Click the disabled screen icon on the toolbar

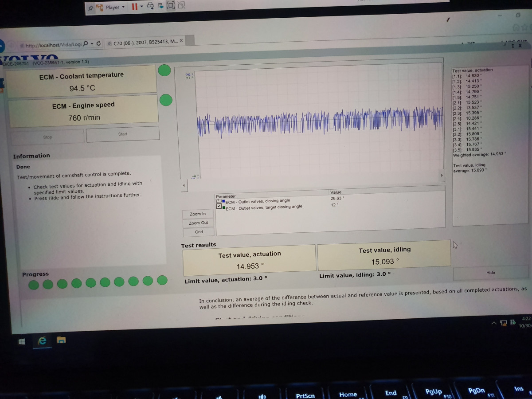pos(180,6)
